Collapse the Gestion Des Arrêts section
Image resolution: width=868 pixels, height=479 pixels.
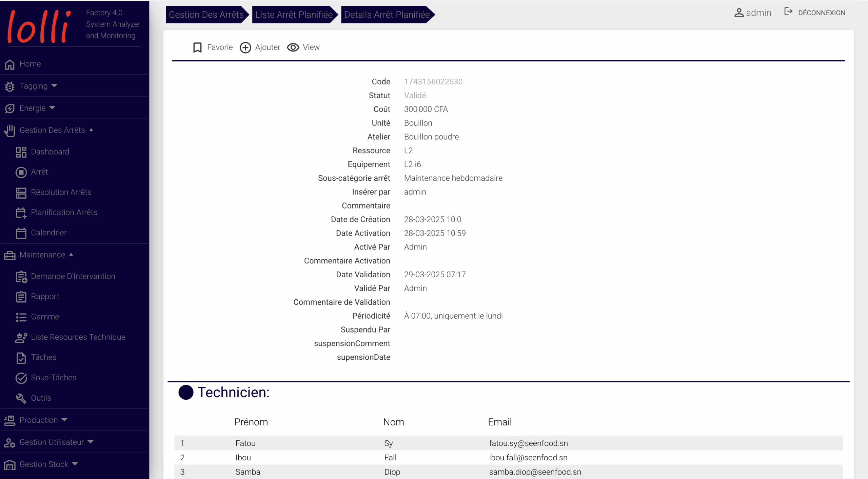[x=56, y=130]
